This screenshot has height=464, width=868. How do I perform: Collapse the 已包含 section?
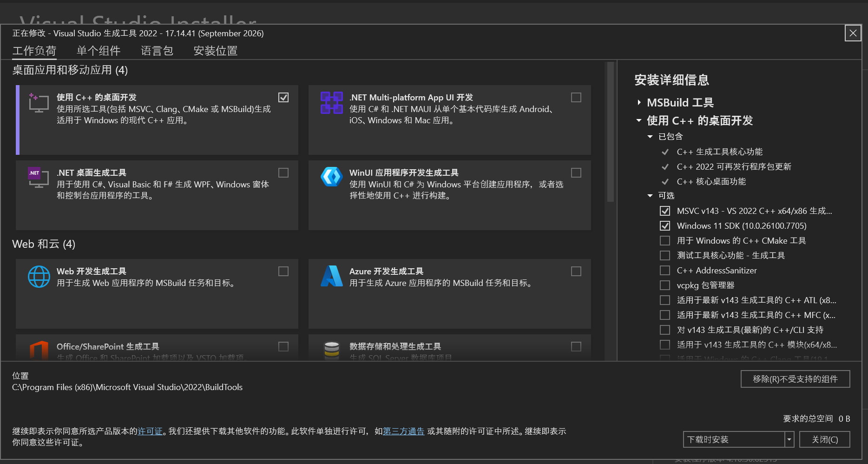(650, 137)
